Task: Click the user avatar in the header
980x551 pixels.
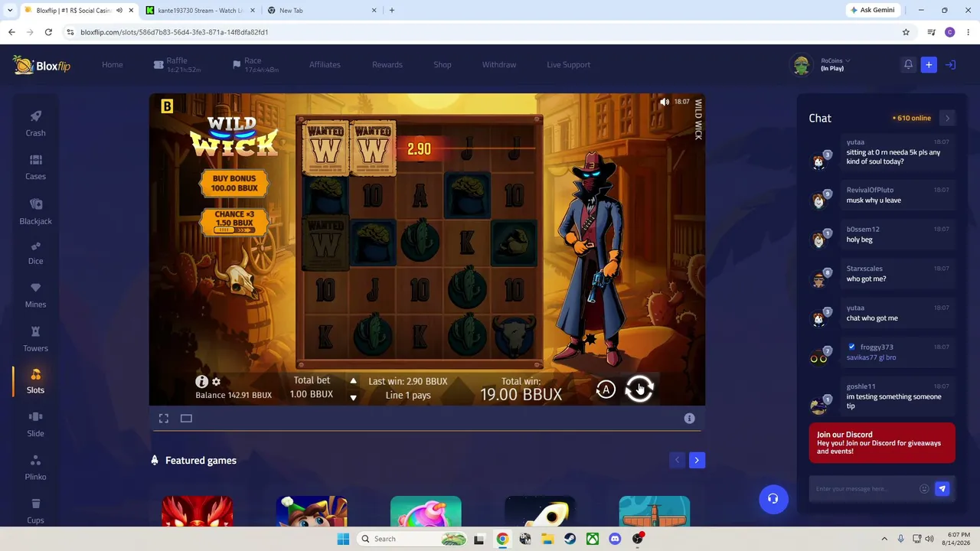Action: (x=802, y=65)
